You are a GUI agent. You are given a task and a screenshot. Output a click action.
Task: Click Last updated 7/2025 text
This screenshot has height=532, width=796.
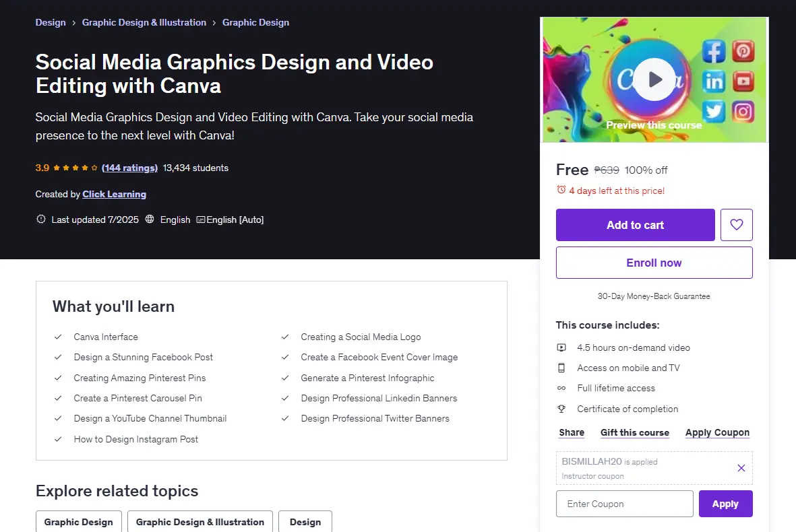click(x=95, y=220)
